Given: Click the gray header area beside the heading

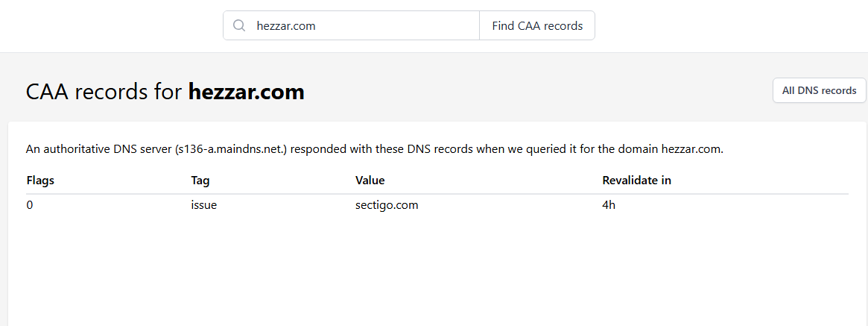Looking at the screenshot, I should 536,91.
